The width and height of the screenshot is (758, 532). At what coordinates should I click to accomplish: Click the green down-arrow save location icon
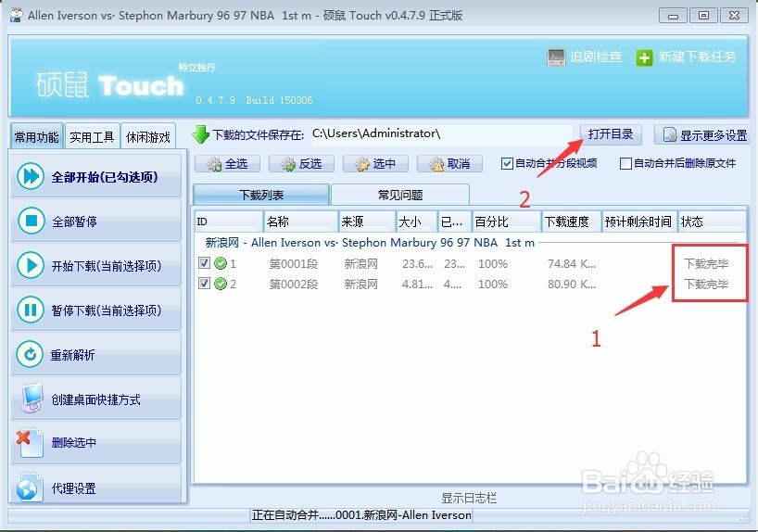point(200,134)
